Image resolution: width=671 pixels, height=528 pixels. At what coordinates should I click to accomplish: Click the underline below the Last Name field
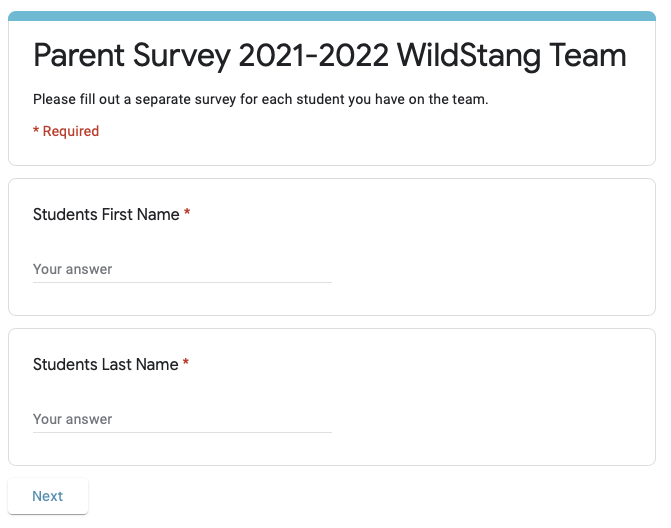[x=182, y=432]
